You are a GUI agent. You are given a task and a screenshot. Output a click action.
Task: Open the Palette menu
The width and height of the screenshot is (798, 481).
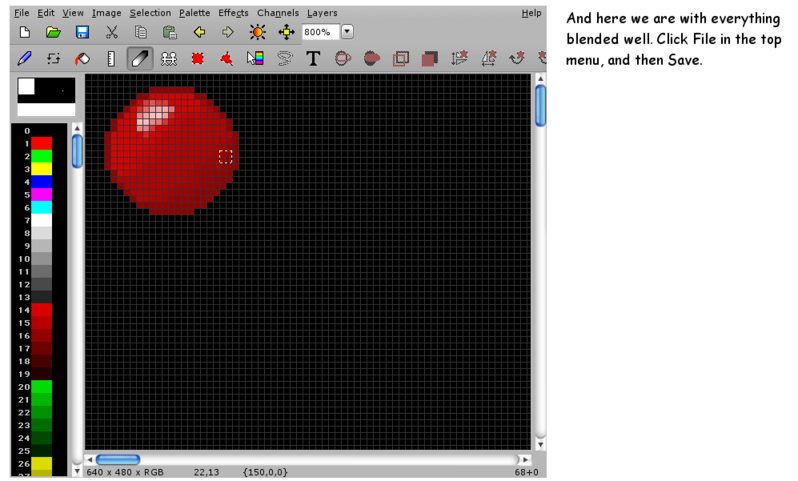pos(194,13)
